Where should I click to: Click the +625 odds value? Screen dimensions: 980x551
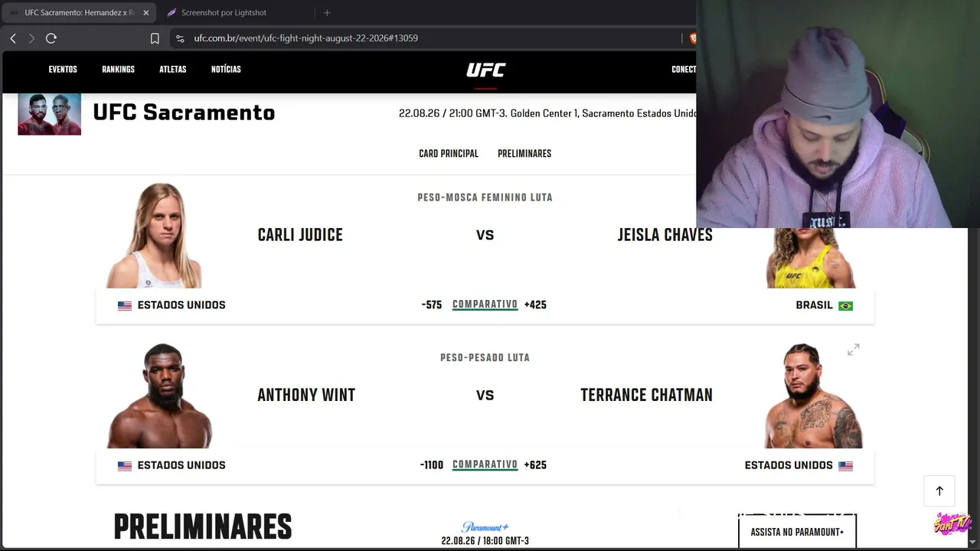coord(535,465)
